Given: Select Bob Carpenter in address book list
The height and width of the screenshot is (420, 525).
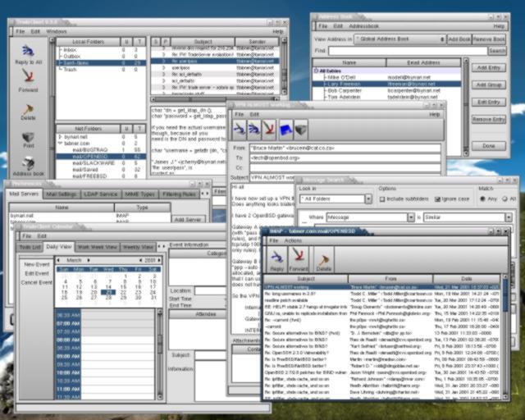Looking at the screenshot, I should tap(345, 90).
